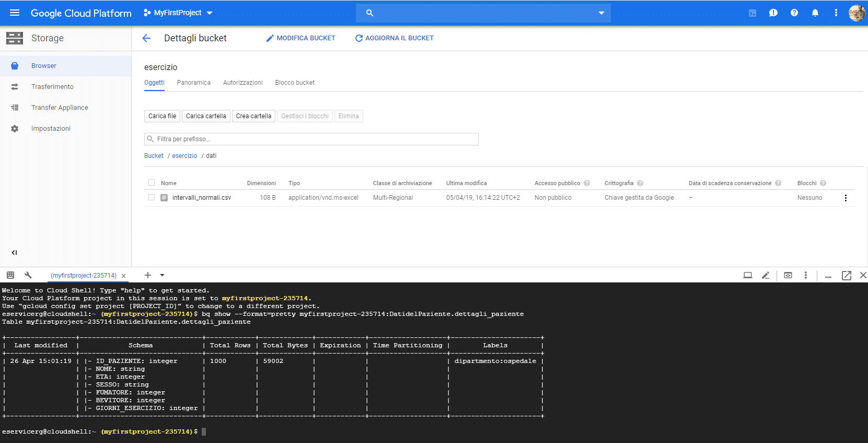Follow the esercizio breadcrumb link
The height and width of the screenshot is (443, 868).
(184, 156)
